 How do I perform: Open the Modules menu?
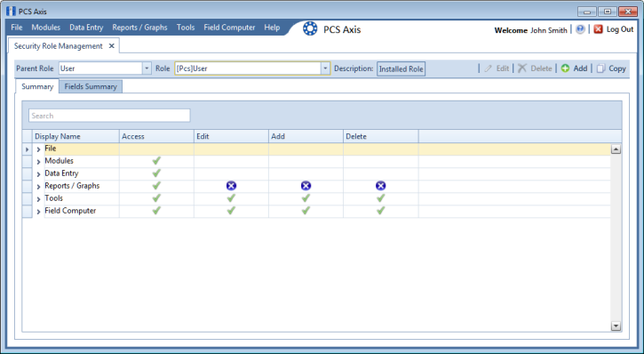pyautogui.click(x=46, y=28)
